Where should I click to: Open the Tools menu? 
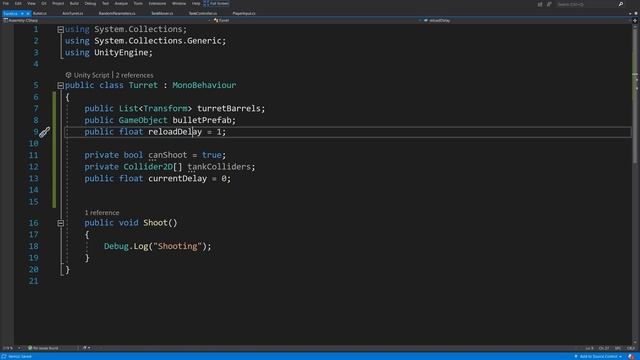click(x=138, y=3)
